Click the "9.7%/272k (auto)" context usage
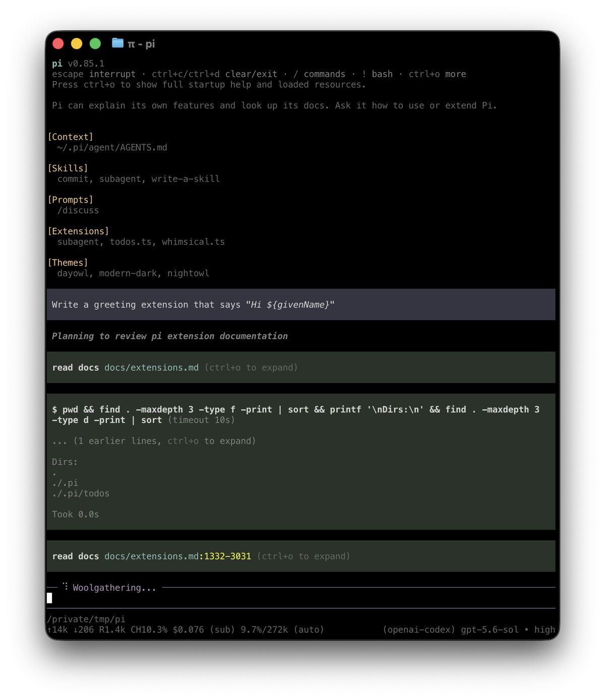This screenshot has width=605, height=700. (x=282, y=630)
